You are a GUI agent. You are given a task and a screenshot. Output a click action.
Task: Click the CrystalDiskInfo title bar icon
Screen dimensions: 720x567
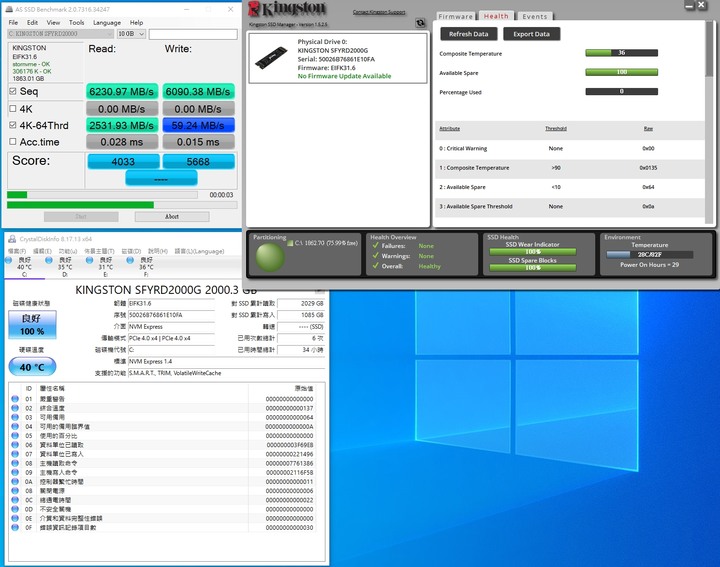click(12, 239)
